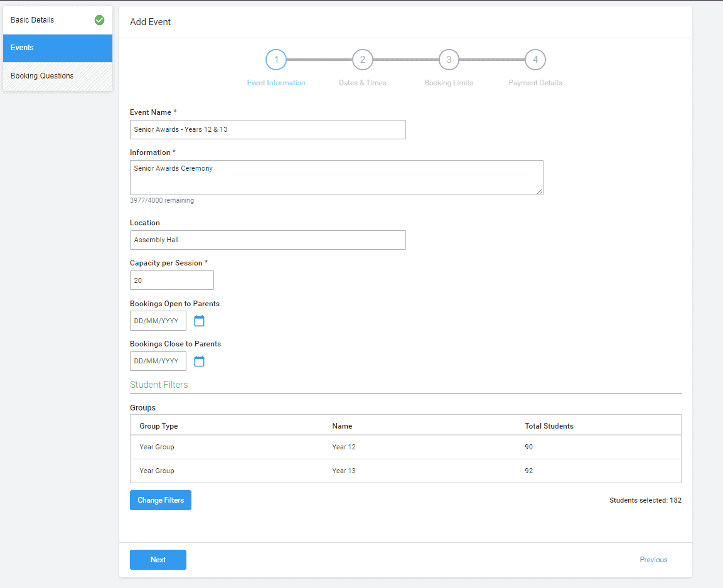
Task: Click the Previous link
Action: 653,559
